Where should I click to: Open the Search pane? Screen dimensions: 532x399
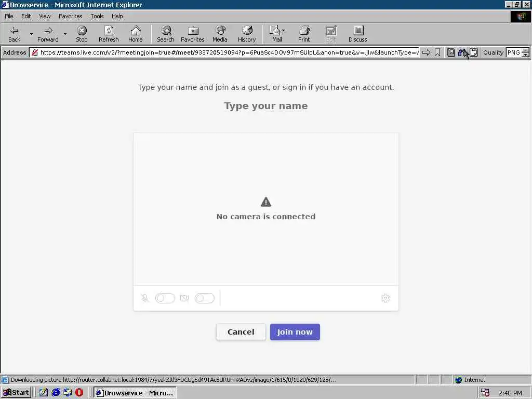point(166,34)
